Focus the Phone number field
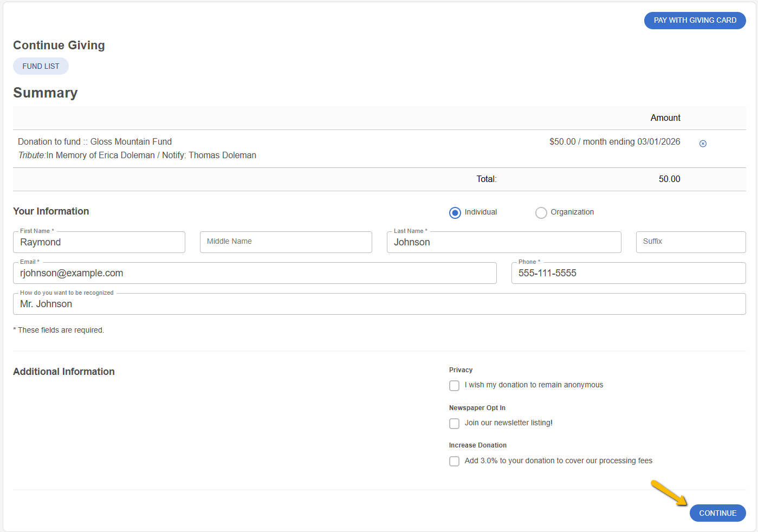The image size is (758, 532). pos(629,273)
